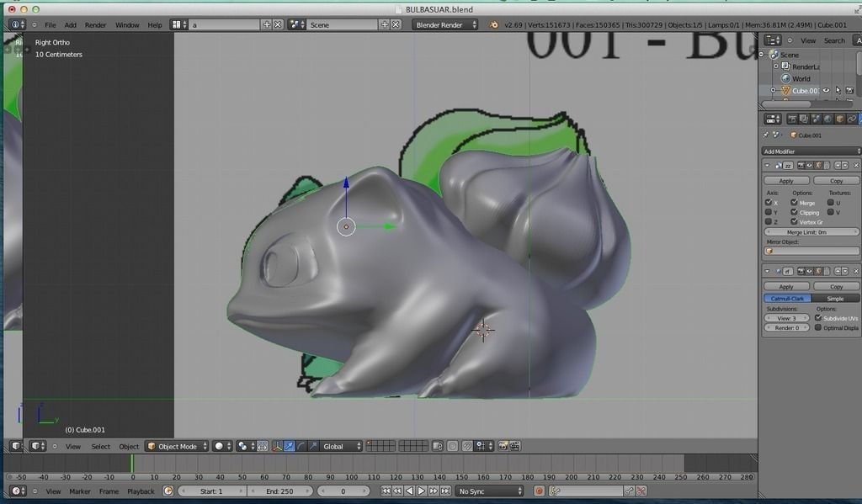Delete the current screen layout 'a'

tap(278, 24)
